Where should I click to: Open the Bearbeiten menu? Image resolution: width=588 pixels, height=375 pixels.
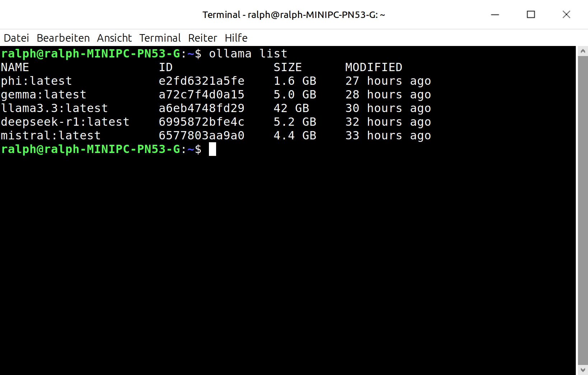point(63,38)
